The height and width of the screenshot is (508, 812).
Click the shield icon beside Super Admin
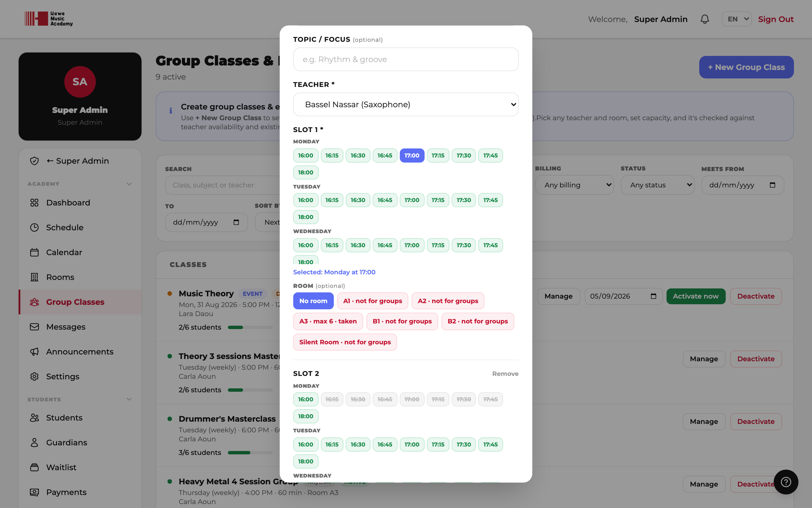pyautogui.click(x=34, y=161)
